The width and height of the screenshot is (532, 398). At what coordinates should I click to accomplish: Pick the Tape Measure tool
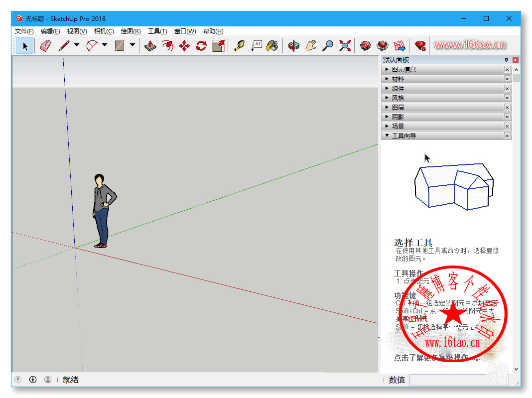(239, 46)
